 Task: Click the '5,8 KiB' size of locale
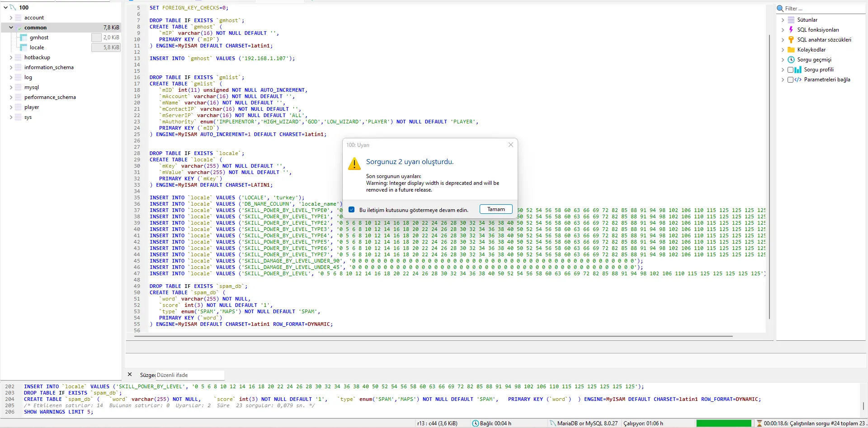(111, 47)
